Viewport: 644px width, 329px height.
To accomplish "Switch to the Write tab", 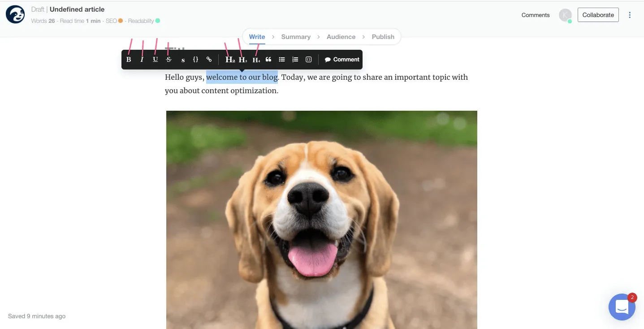I will pos(257,37).
